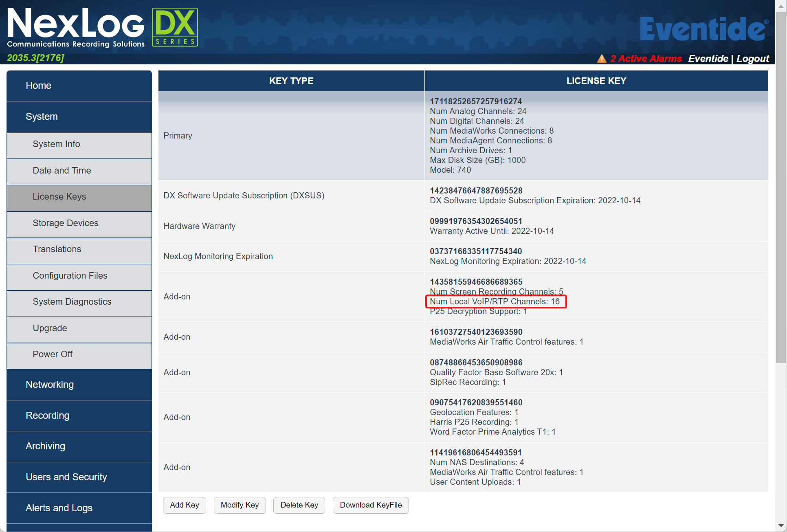This screenshot has height=532, width=787.
Task: Expand the Networking section in sidebar
Action: (49, 384)
